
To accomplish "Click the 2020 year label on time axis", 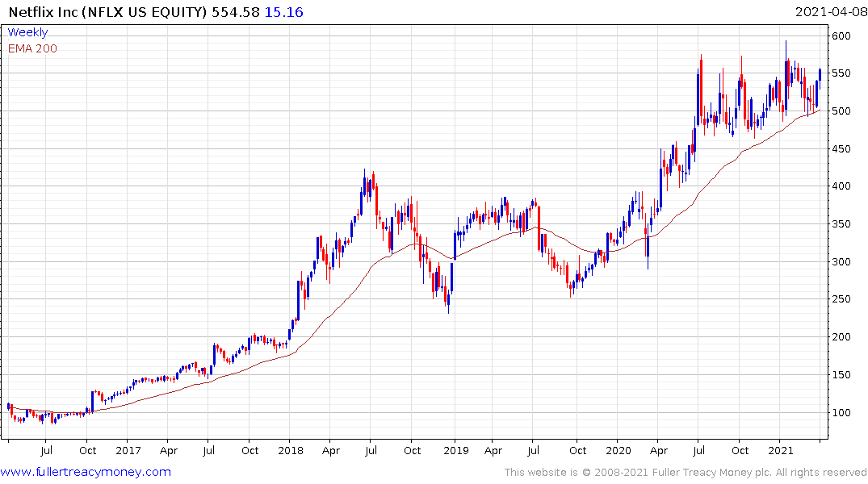I will [619, 451].
